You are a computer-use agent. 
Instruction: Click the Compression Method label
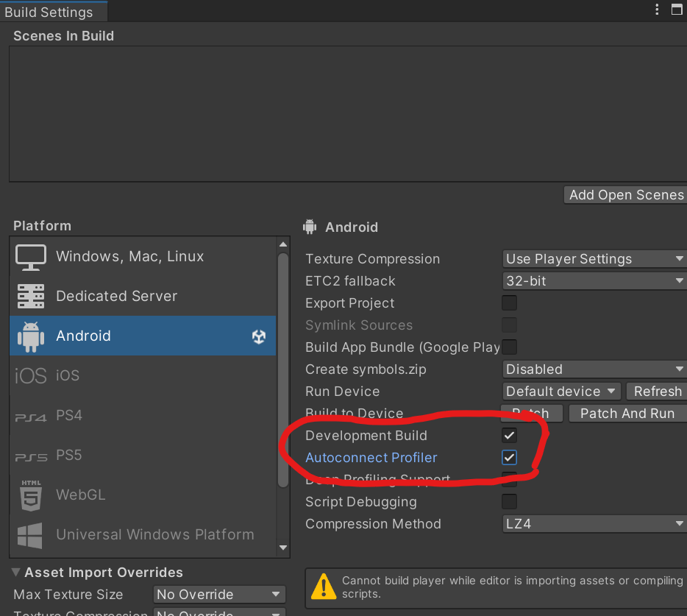point(373,523)
